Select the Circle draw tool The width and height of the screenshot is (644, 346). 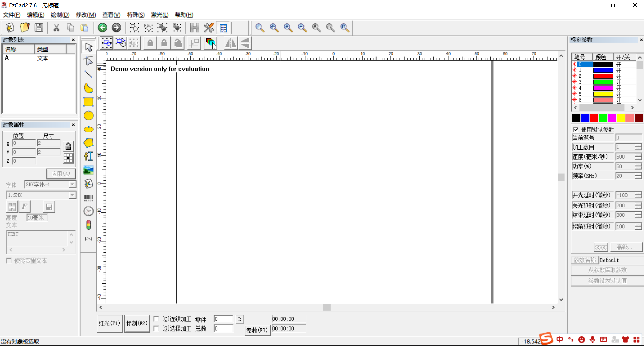[x=88, y=115]
